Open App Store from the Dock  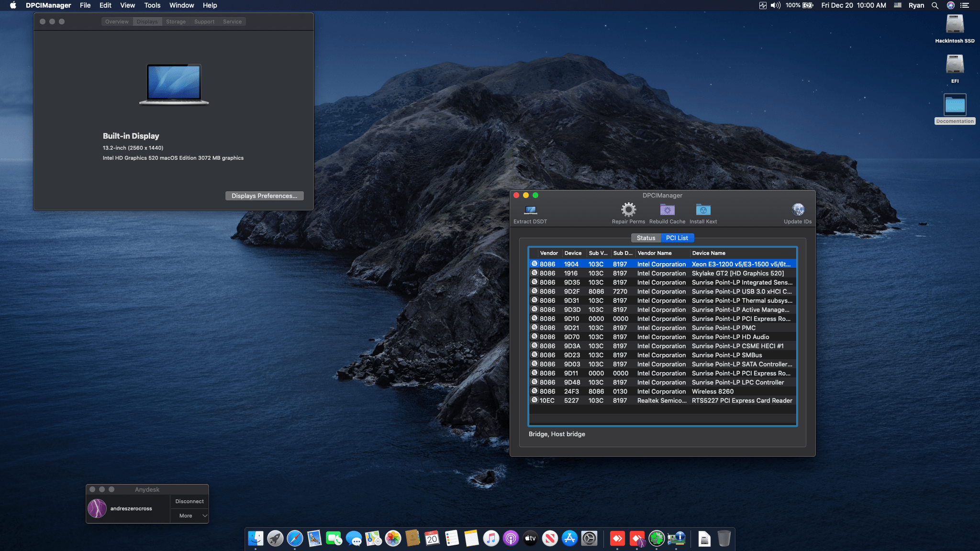[569, 539]
